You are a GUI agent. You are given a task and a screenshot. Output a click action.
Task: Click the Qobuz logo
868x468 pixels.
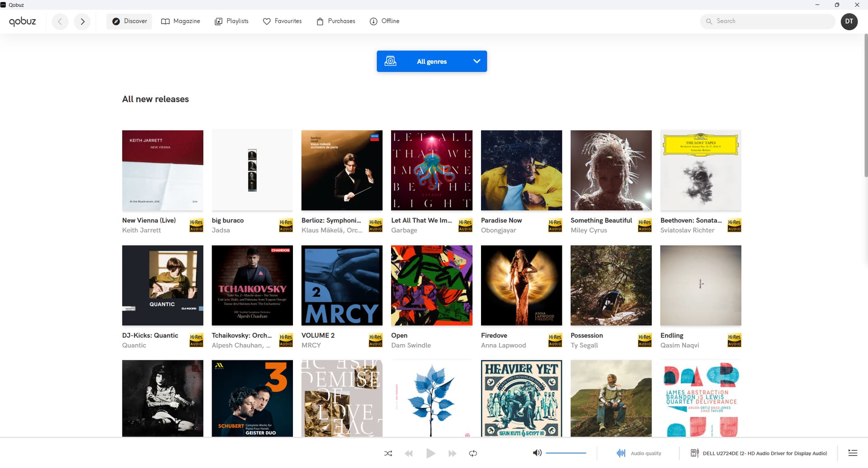click(x=23, y=21)
